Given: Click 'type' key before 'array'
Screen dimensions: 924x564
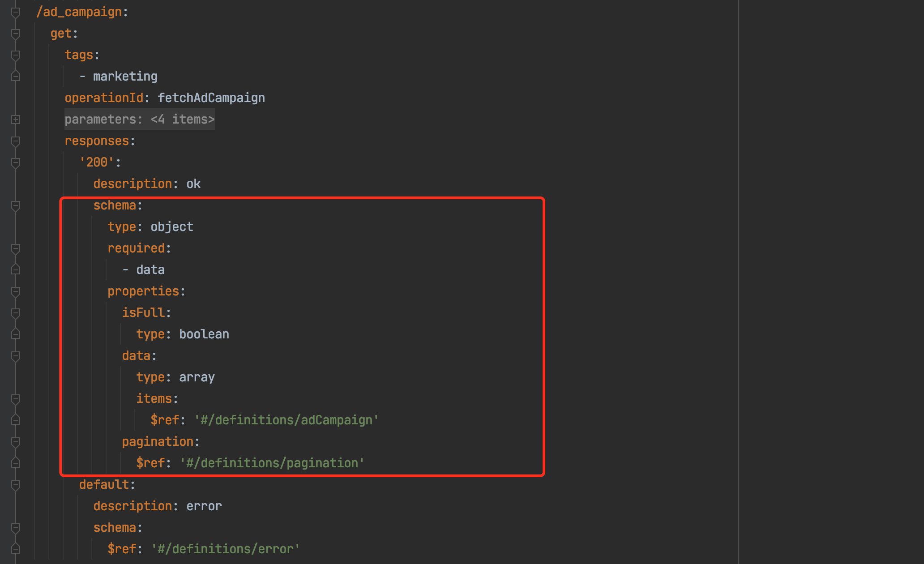Looking at the screenshot, I should click(x=150, y=377).
